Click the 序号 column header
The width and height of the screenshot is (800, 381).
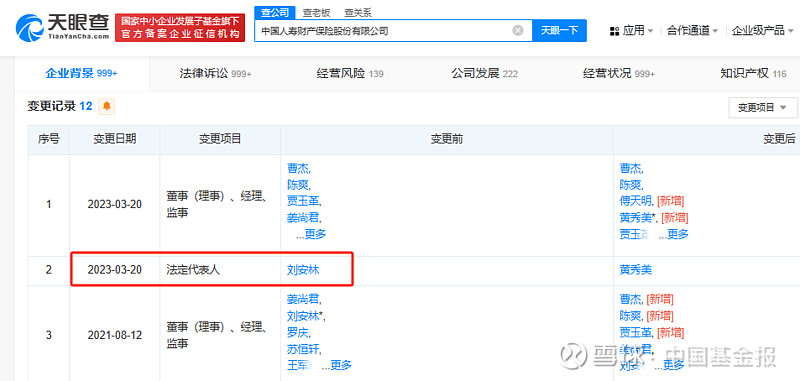tap(48, 139)
